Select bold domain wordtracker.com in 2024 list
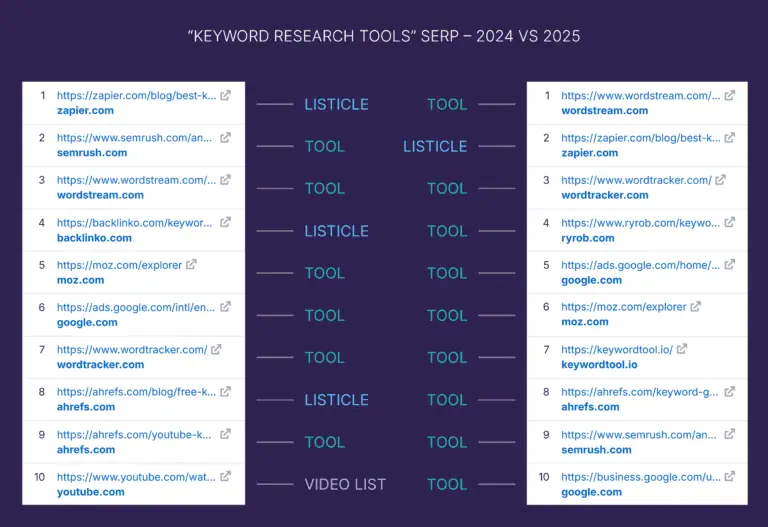768x527 pixels. pos(100,364)
